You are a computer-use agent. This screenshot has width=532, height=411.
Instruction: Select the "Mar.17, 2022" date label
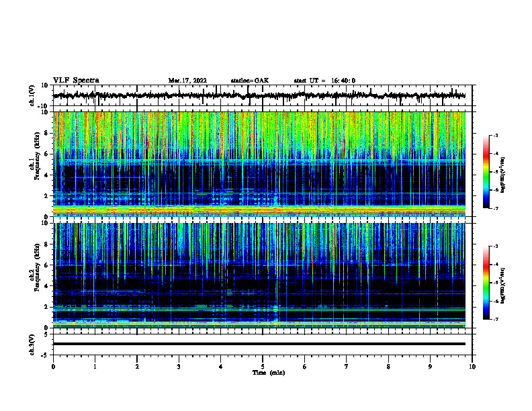pyautogui.click(x=187, y=81)
